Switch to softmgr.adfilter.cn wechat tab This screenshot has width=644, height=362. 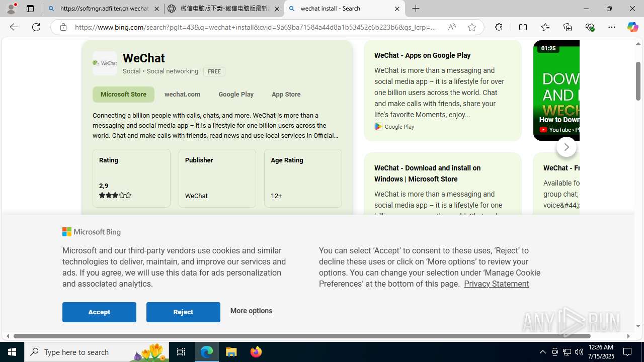(x=104, y=9)
